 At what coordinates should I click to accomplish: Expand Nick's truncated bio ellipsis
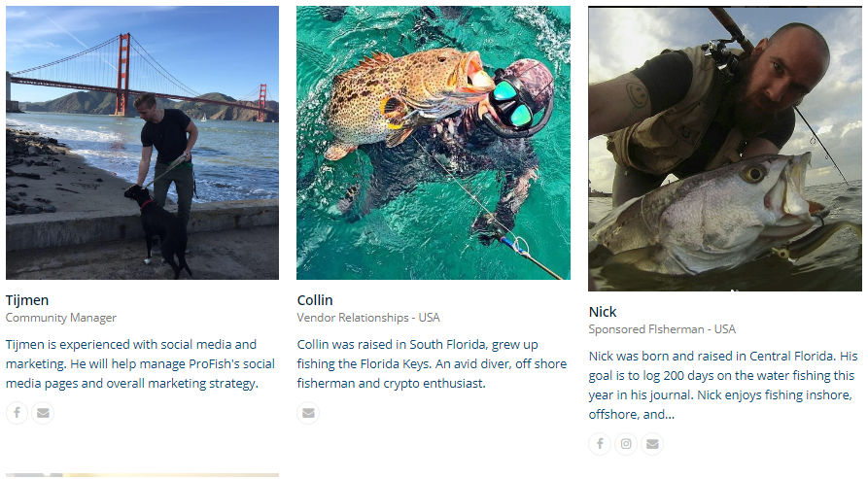click(x=669, y=415)
